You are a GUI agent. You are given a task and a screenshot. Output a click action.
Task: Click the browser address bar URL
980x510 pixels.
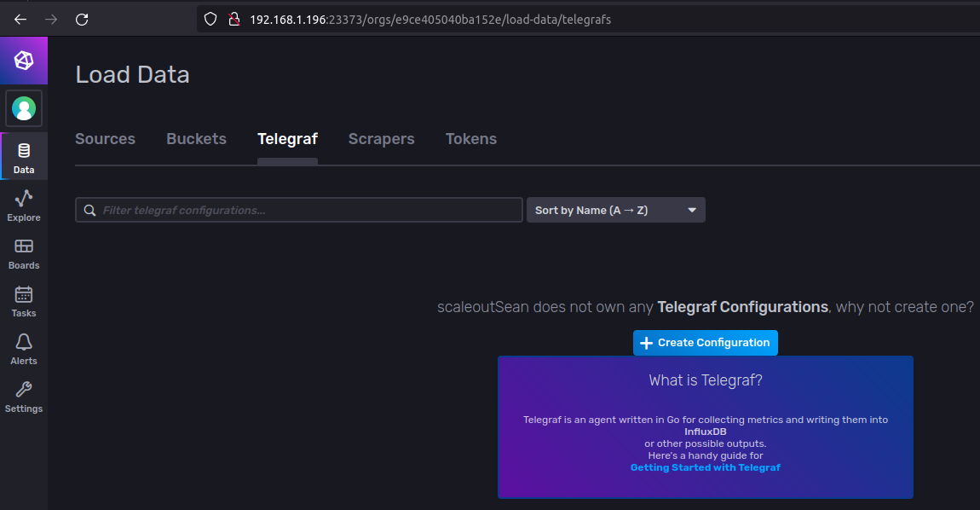(430, 20)
